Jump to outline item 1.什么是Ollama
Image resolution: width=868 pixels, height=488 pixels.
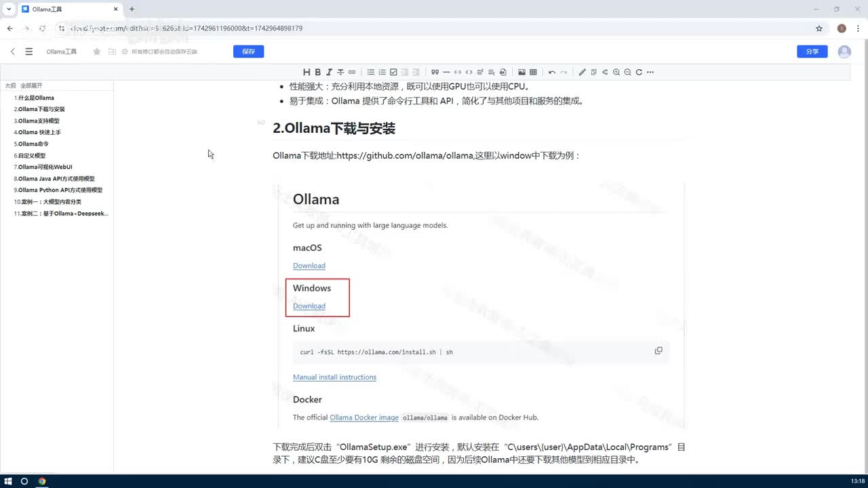click(34, 98)
